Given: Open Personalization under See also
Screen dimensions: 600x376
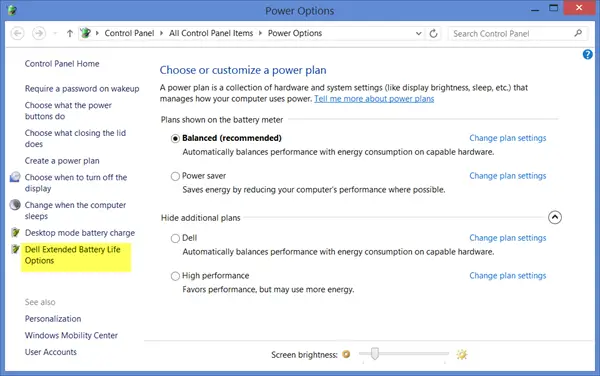Looking at the screenshot, I should (x=53, y=319).
